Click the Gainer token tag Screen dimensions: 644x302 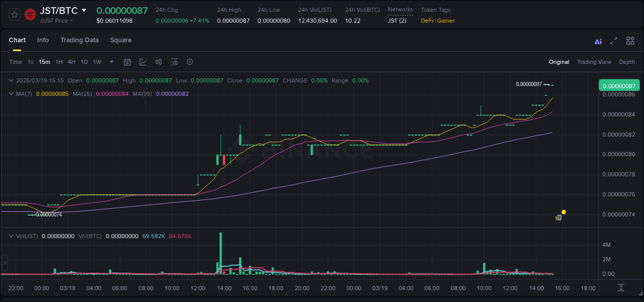445,21
